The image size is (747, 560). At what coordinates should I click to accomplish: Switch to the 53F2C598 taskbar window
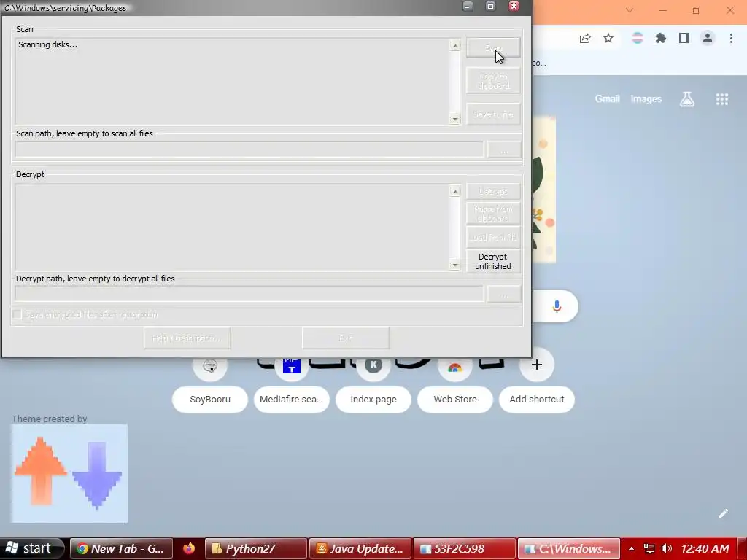(x=464, y=548)
